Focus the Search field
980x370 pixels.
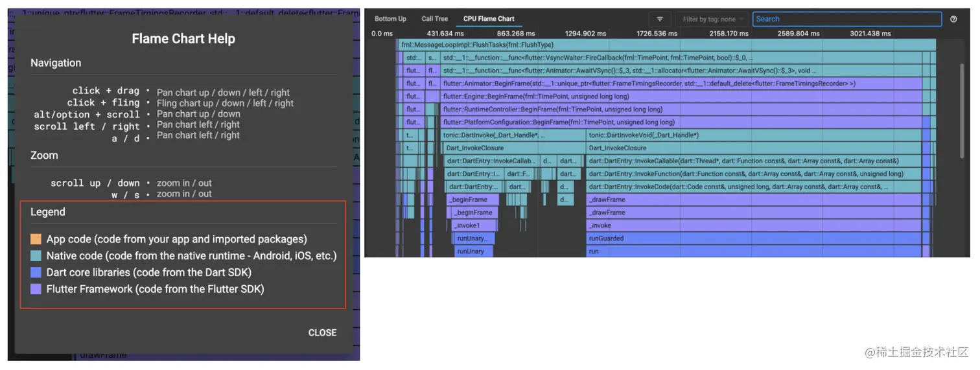[x=846, y=19]
